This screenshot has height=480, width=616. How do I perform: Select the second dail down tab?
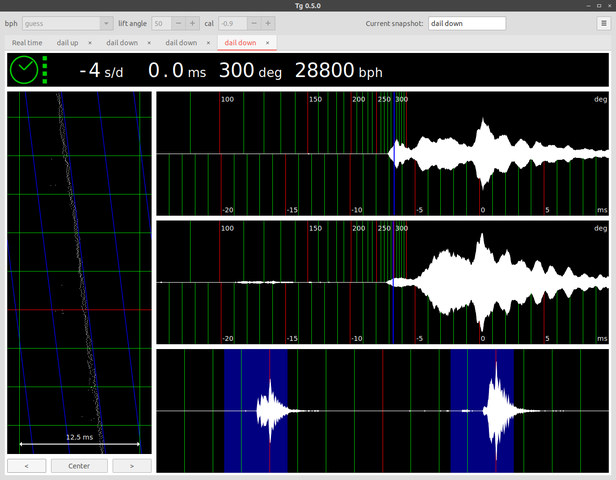(181, 43)
